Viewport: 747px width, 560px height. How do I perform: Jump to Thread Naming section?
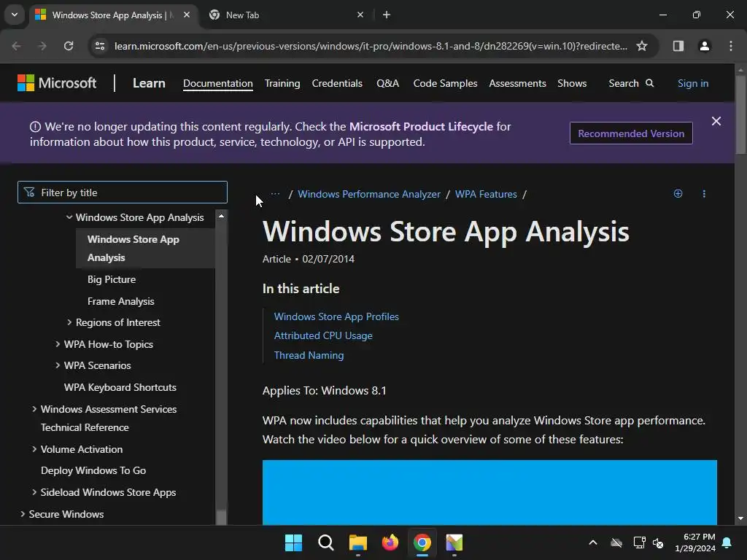tap(309, 355)
